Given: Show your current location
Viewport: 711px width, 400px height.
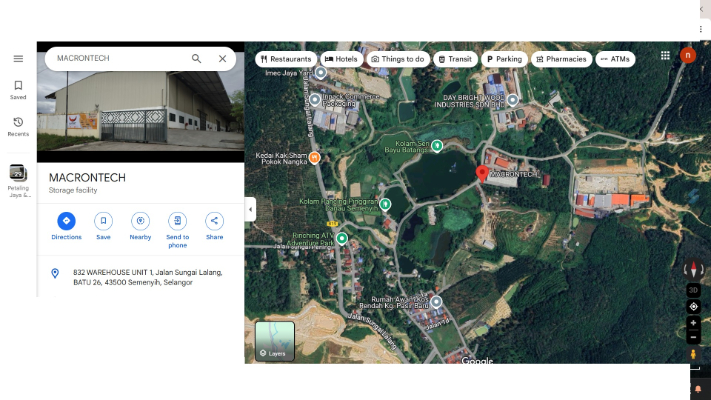Looking at the screenshot, I should tap(693, 307).
